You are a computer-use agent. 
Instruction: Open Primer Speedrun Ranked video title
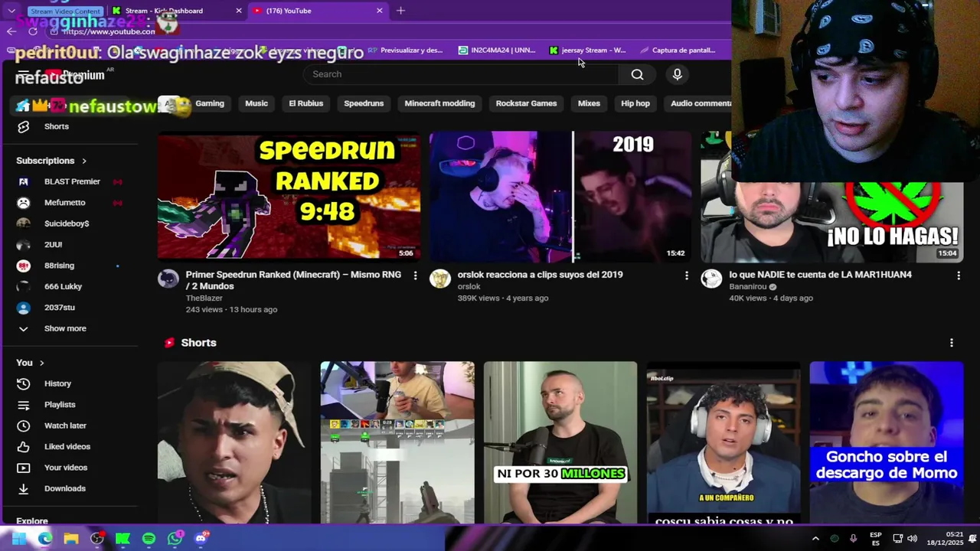point(293,280)
